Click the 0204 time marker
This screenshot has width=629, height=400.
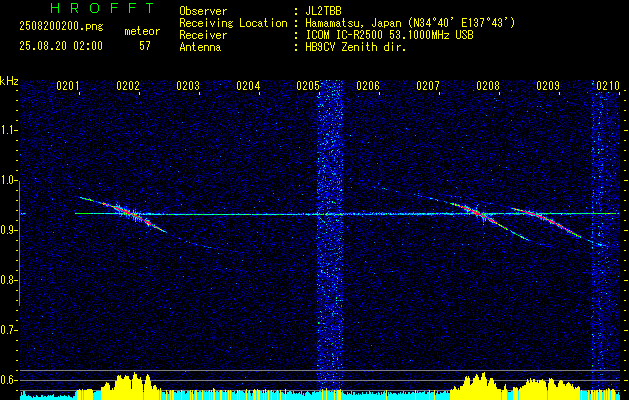coord(248,85)
